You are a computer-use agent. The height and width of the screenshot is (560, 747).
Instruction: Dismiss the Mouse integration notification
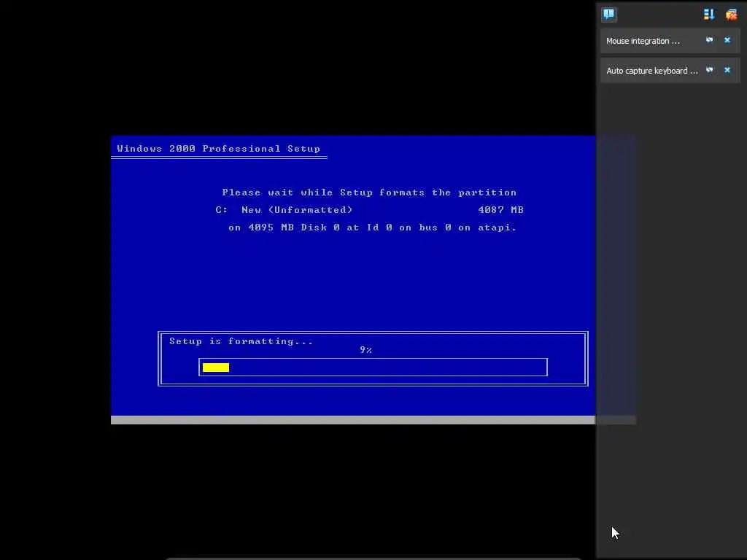coord(727,41)
